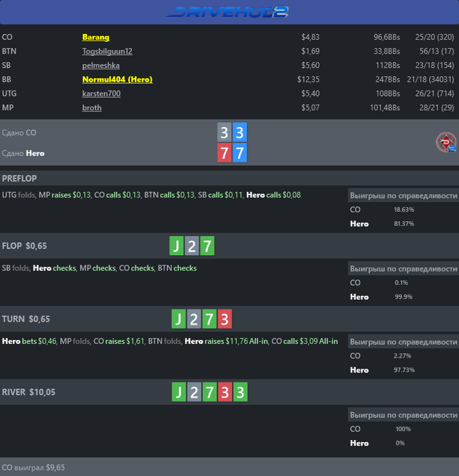Click the DriveHUD 2 logo banner

pyautogui.click(x=229, y=12)
